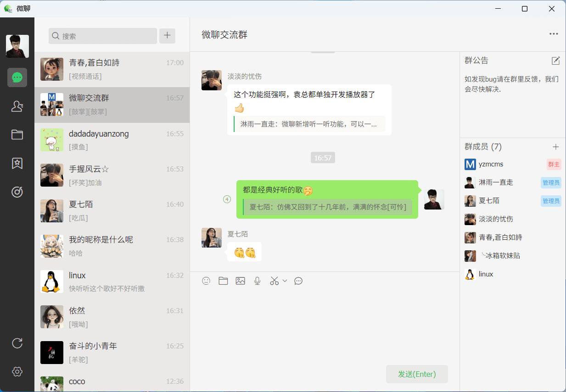Click the file folder icon in chat toolbar
Image resolution: width=566 pixels, height=392 pixels.
[x=223, y=281]
